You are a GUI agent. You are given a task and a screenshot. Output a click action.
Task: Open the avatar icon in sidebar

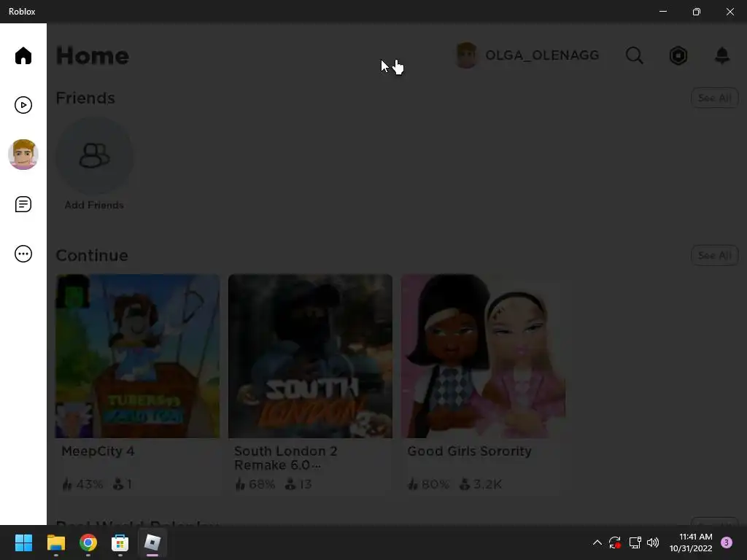(x=23, y=155)
